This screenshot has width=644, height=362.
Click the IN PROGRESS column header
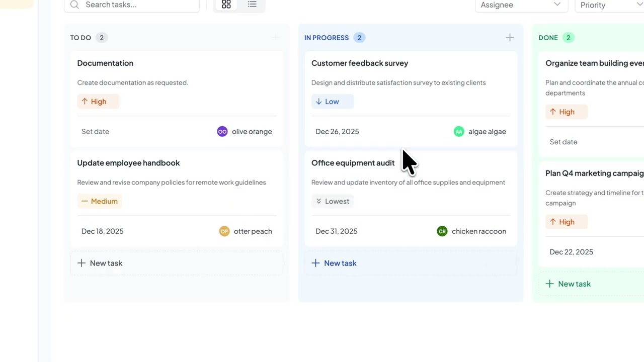327,38
